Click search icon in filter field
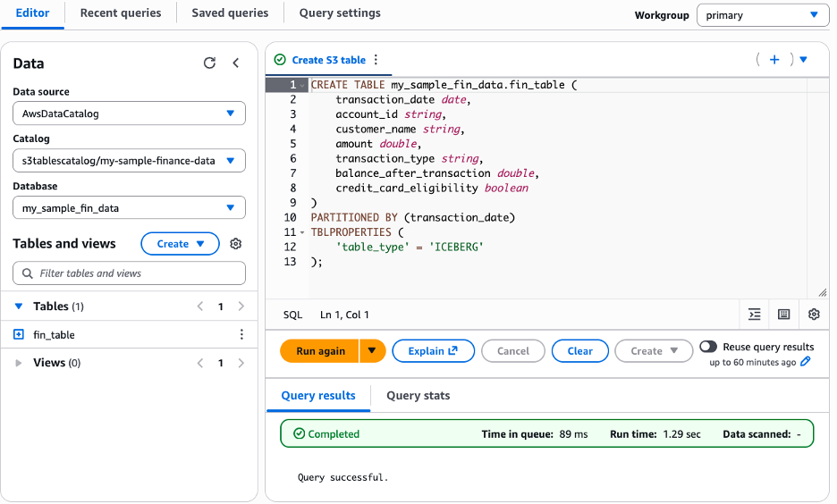 click(27, 273)
